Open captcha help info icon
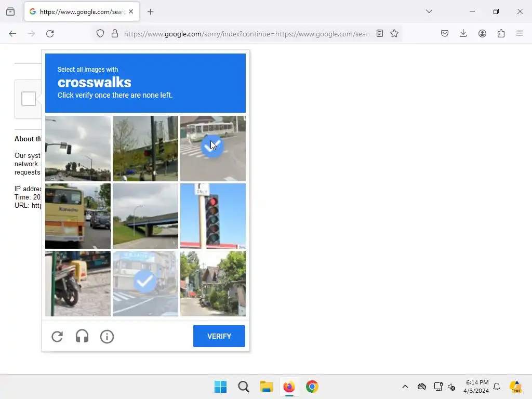532x399 pixels. point(107,337)
